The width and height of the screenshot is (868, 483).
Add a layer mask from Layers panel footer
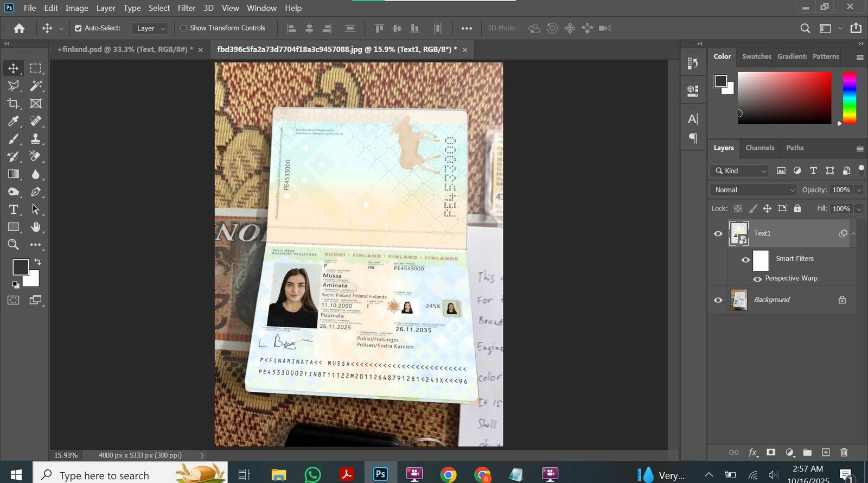pyautogui.click(x=771, y=452)
